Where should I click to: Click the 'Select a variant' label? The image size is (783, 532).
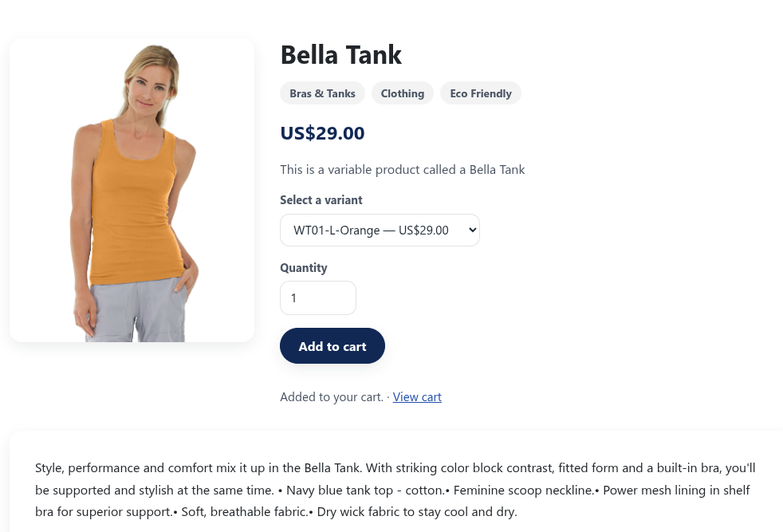tap(321, 200)
